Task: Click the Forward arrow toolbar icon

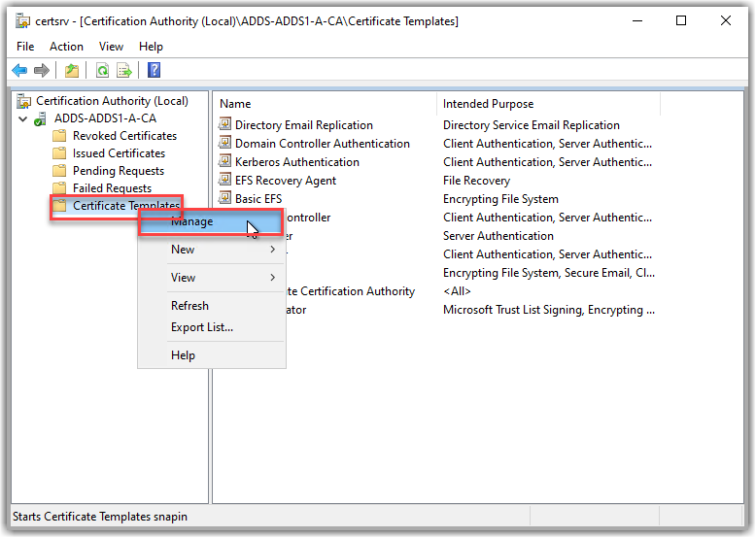Action: pyautogui.click(x=42, y=70)
